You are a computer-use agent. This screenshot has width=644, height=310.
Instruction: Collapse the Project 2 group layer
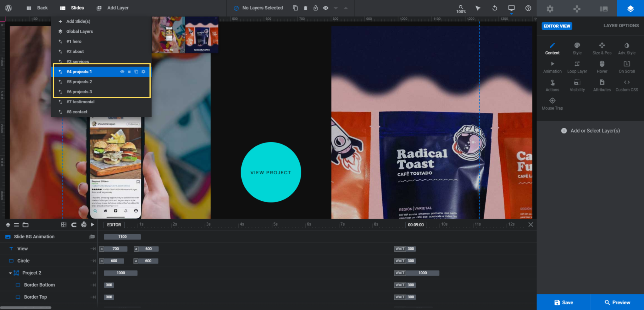tap(10, 273)
